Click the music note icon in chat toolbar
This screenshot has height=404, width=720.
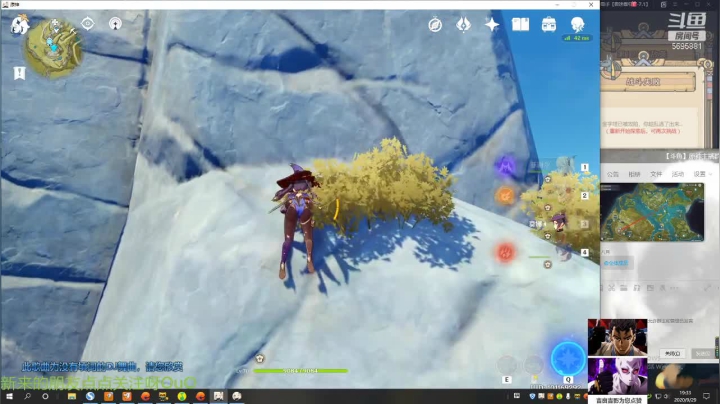pos(637,288)
